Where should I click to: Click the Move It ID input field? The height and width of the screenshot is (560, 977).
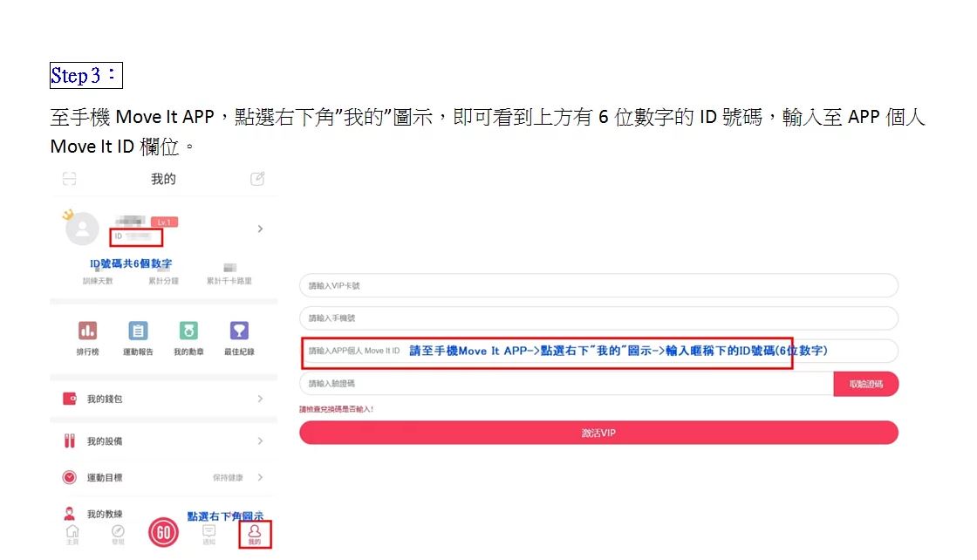point(598,351)
